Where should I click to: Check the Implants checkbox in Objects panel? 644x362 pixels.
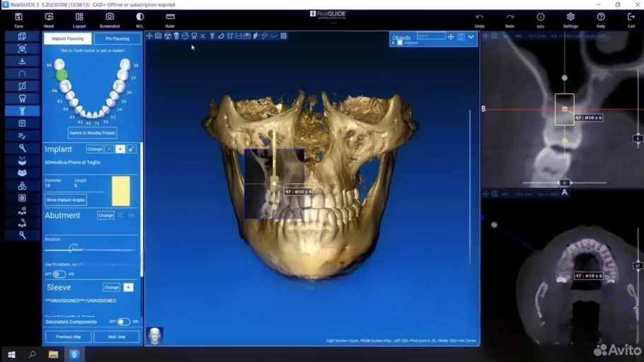point(400,42)
